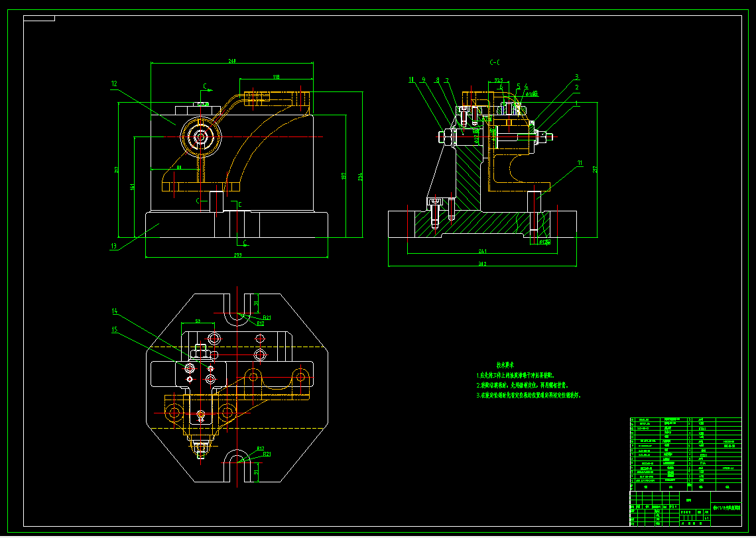756x538 pixels.
Task: Select the 293 base width dimension
Action: pos(237,255)
